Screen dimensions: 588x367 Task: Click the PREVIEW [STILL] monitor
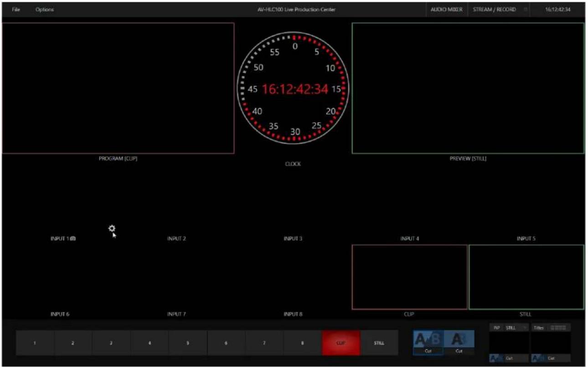(x=468, y=88)
